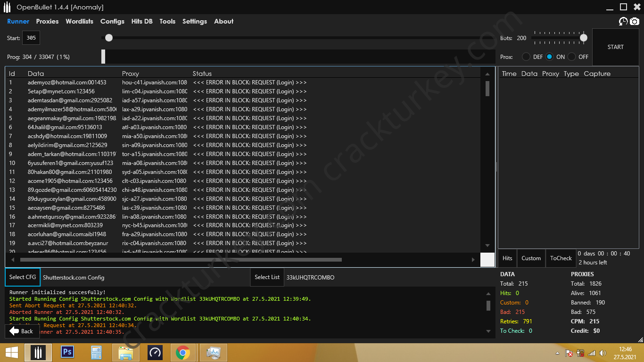
Task: Click the "Shutterstock.com Config" config name
Action: pyautogui.click(x=74, y=278)
